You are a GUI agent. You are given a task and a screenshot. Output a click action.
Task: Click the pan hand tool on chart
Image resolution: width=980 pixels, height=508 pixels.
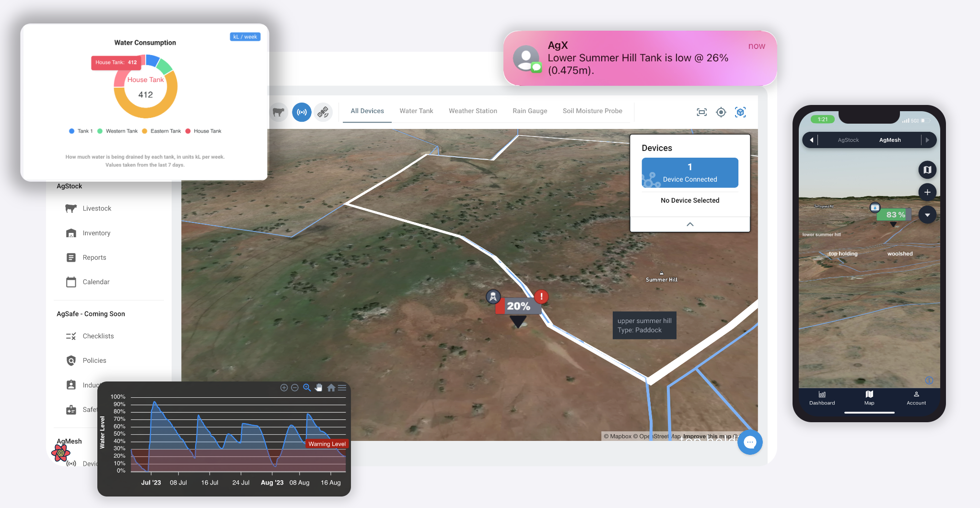pyautogui.click(x=319, y=388)
